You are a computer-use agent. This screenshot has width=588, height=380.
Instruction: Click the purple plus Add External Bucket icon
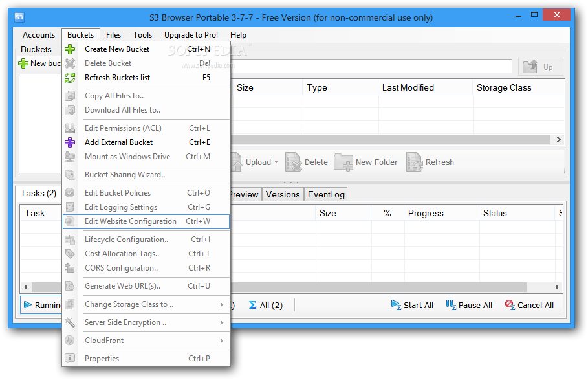pyautogui.click(x=70, y=142)
